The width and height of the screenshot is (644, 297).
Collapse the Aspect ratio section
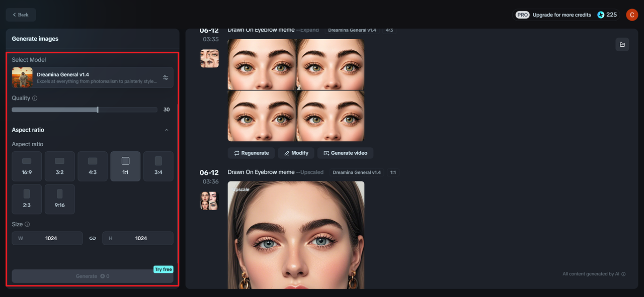(167, 130)
